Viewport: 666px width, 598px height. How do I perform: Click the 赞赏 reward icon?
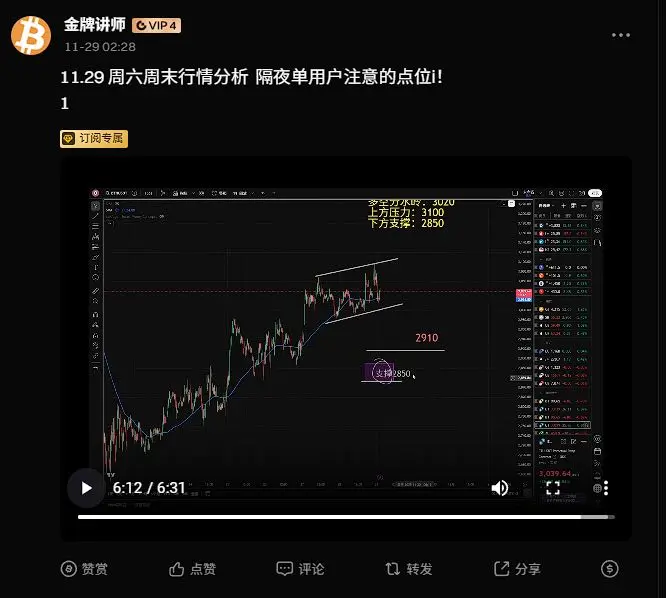[x=84, y=569]
